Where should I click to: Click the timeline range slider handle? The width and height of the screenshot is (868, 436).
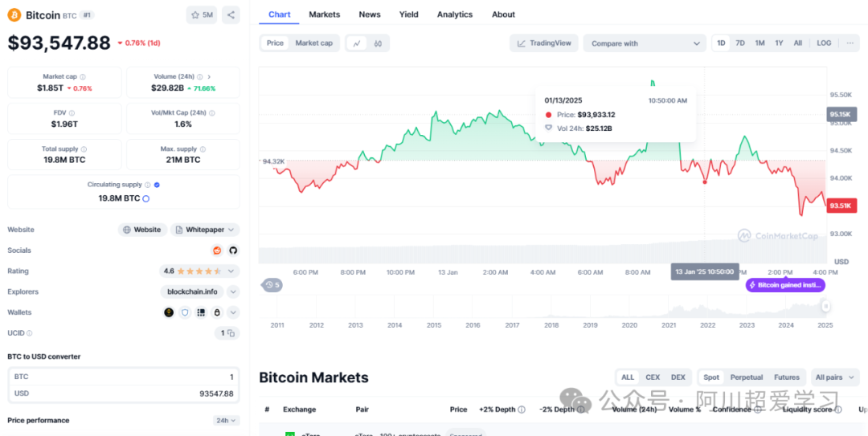pyautogui.click(x=825, y=306)
